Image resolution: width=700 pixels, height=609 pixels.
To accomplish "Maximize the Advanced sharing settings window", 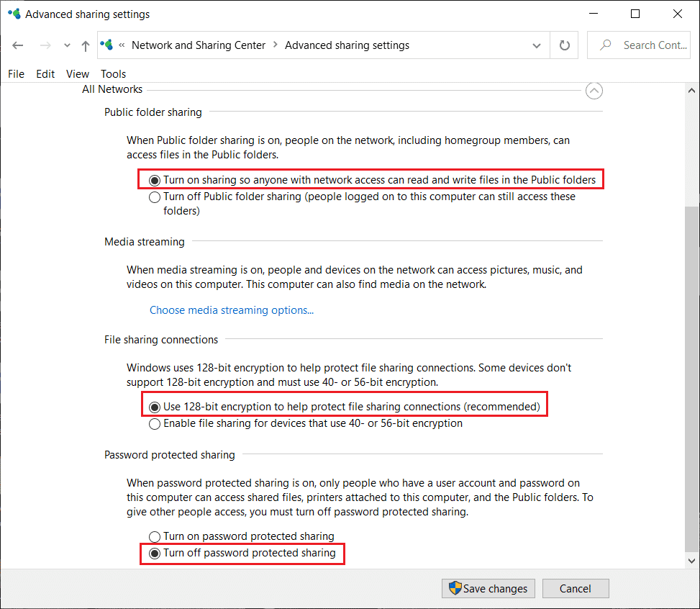I will coord(635,14).
